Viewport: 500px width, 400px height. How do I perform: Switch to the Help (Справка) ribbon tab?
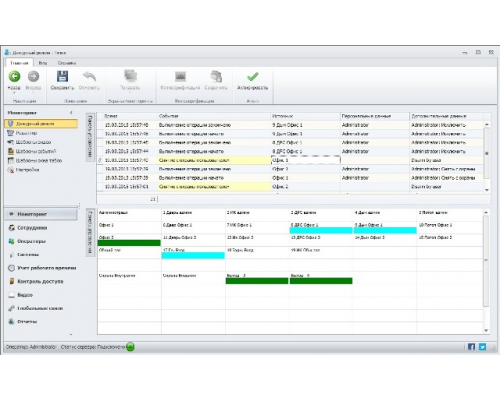67,63
